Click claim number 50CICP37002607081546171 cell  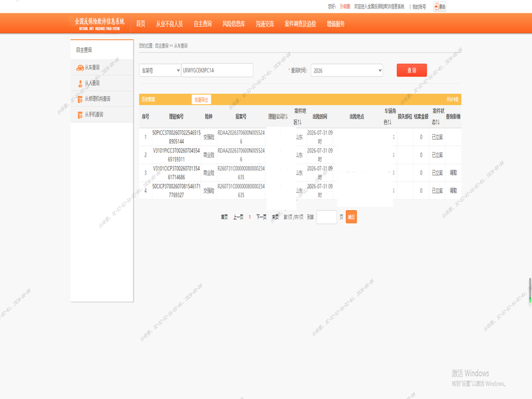tap(176, 191)
